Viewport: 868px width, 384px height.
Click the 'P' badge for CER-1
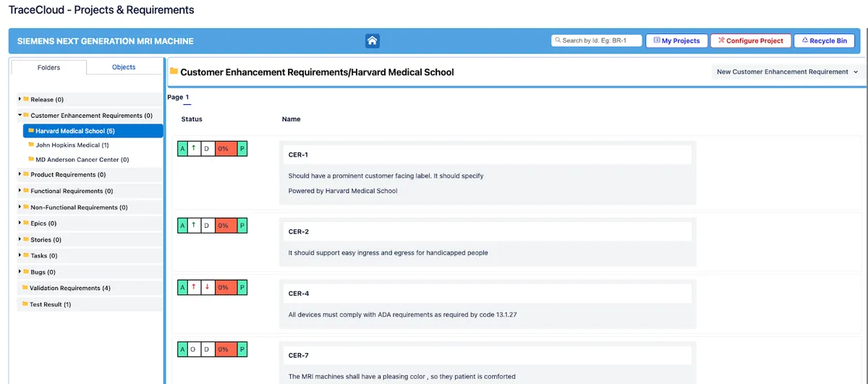(242, 148)
